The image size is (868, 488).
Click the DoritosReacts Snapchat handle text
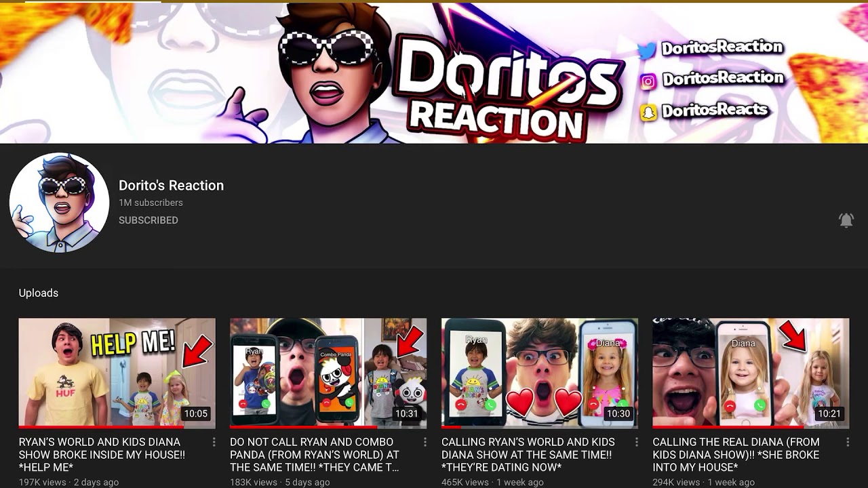point(714,110)
